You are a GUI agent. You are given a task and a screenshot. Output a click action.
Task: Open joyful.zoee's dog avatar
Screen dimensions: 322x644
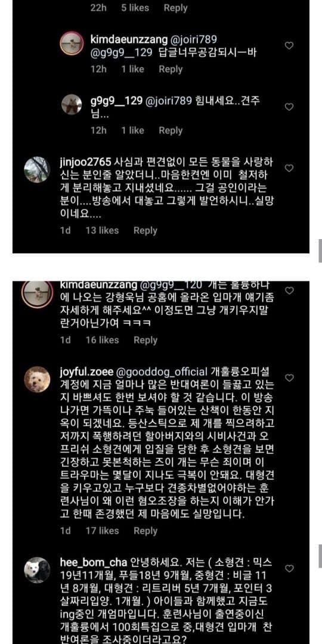click(x=38, y=379)
